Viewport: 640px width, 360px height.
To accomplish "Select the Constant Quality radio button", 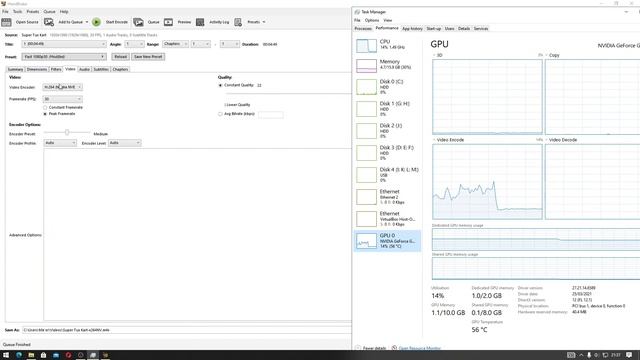I will (x=220, y=85).
